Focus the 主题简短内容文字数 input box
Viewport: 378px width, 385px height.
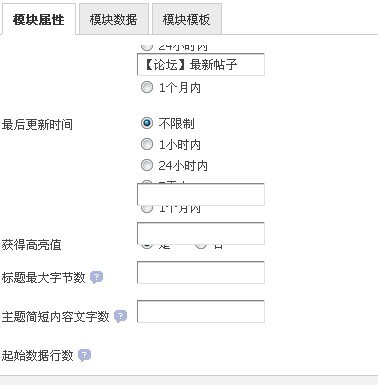click(x=201, y=311)
